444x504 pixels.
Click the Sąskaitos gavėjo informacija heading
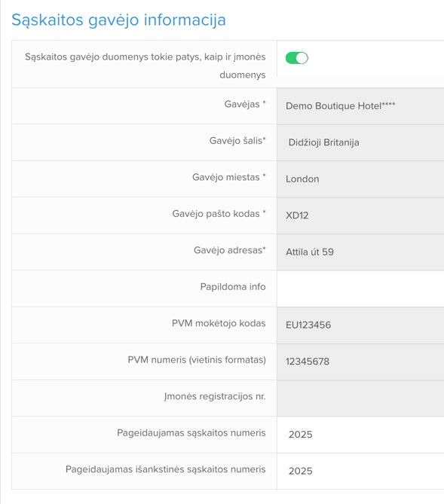pos(118,20)
